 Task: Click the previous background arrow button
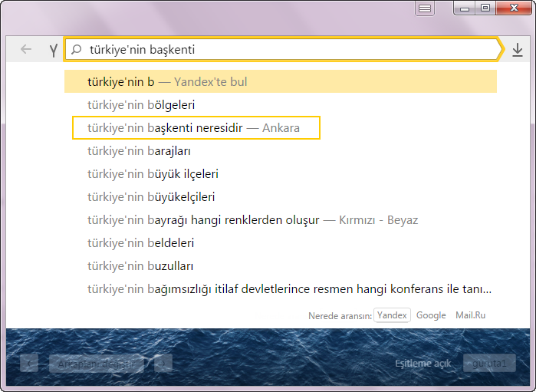(29, 364)
